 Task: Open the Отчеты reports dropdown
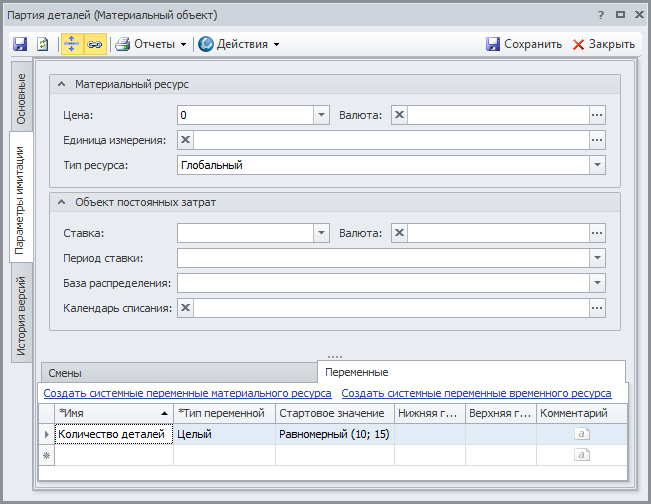152,44
